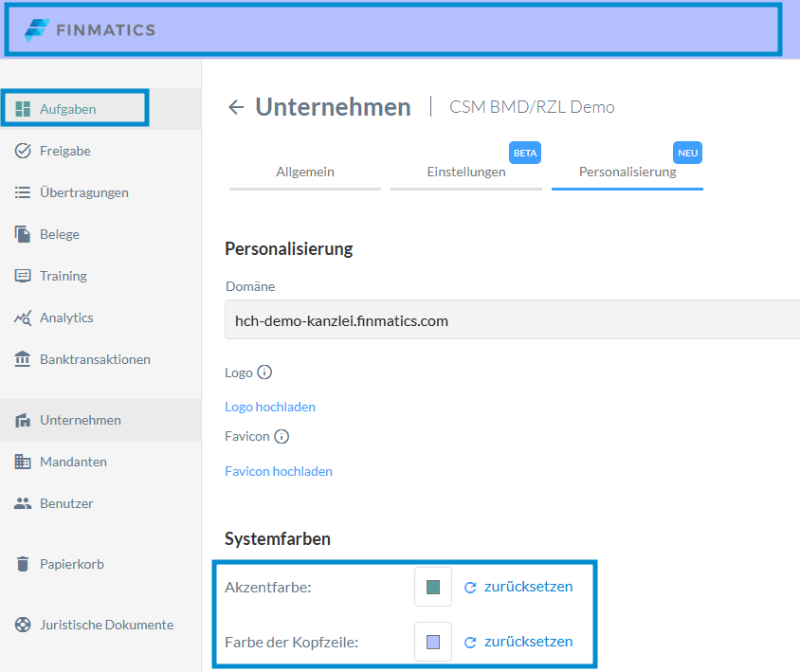Open Banktransaktionen using the bank icon
Image resolution: width=800 pixels, height=672 pixels.
click(x=24, y=358)
